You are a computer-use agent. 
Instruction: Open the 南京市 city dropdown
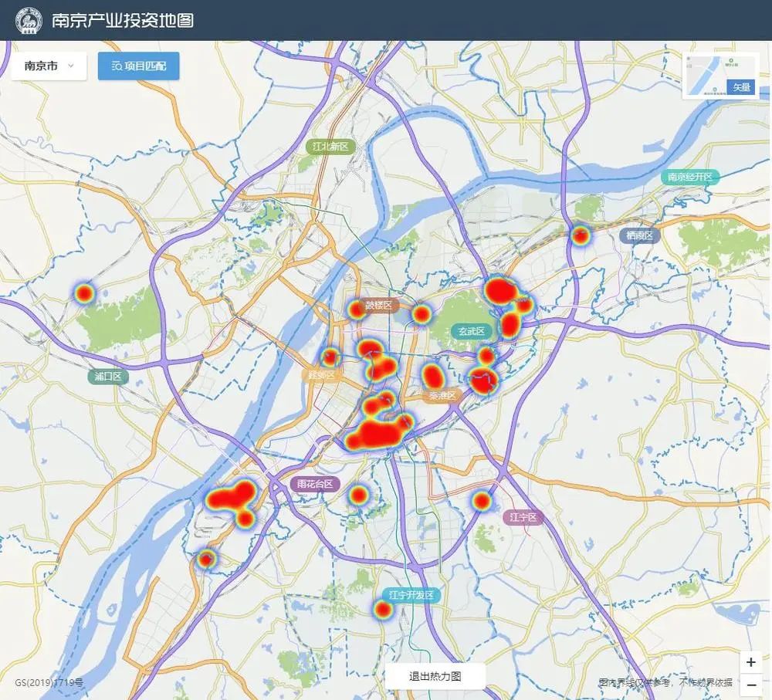(x=49, y=66)
